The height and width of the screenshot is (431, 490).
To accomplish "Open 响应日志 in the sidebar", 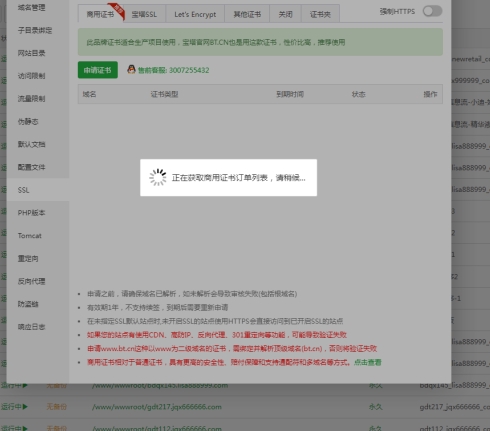I will 31,327.
